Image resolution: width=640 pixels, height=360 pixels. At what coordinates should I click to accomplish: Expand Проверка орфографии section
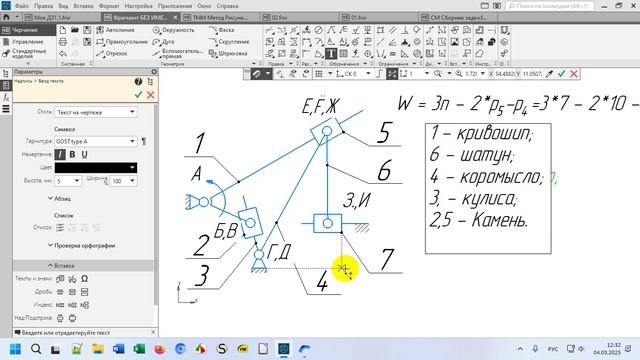pyautogui.click(x=81, y=246)
